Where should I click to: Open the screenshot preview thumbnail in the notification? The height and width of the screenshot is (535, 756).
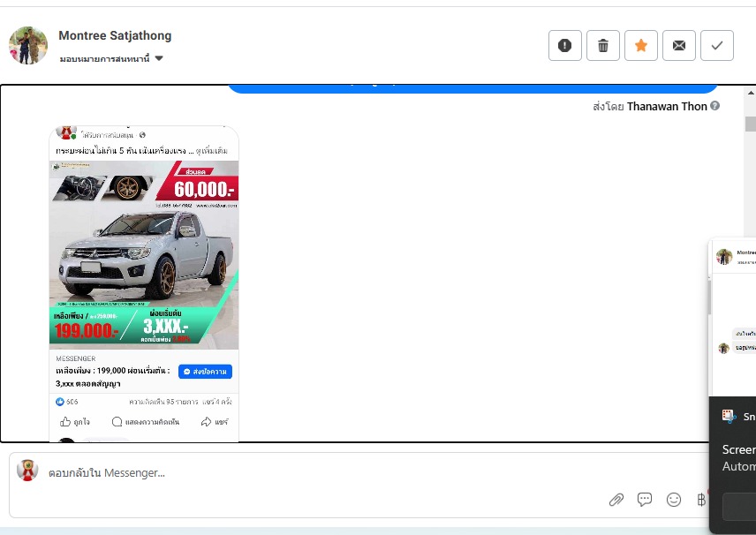[733, 316]
